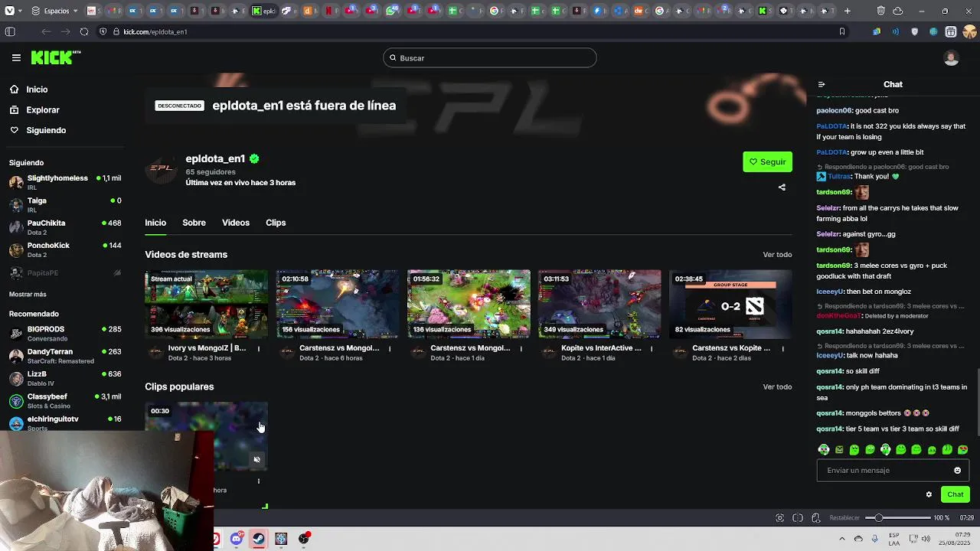Open the user profile avatar menu
The width and height of the screenshot is (980, 551).
[x=951, y=58]
